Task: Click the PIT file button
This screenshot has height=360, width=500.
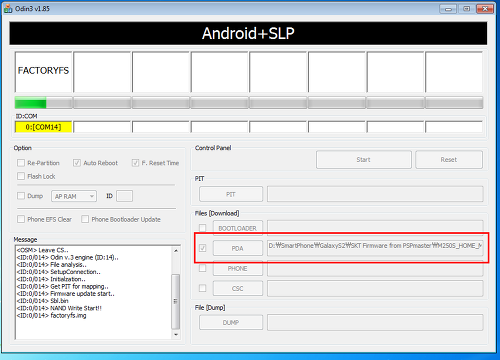Action: pyautogui.click(x=231, y=194)
